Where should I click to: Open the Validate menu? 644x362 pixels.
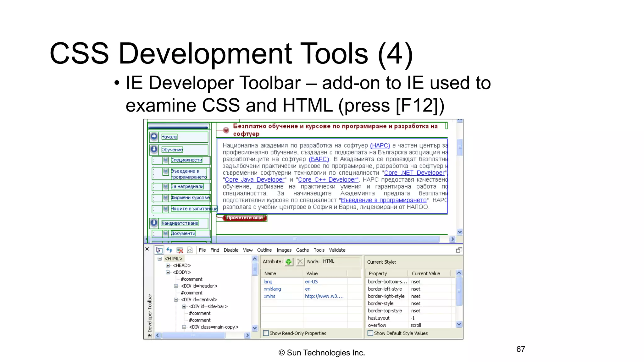[337, 250]
